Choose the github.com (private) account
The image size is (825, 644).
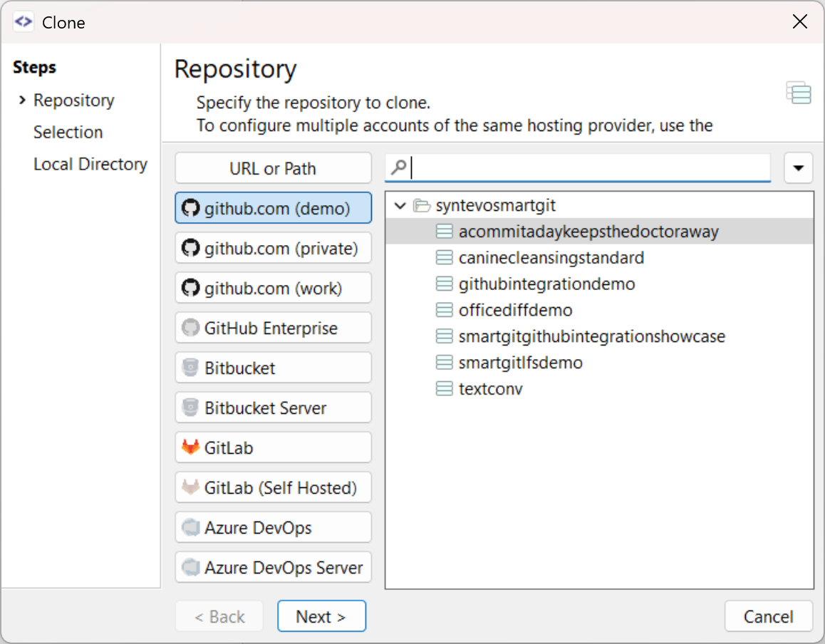click(x=273, y=248)
